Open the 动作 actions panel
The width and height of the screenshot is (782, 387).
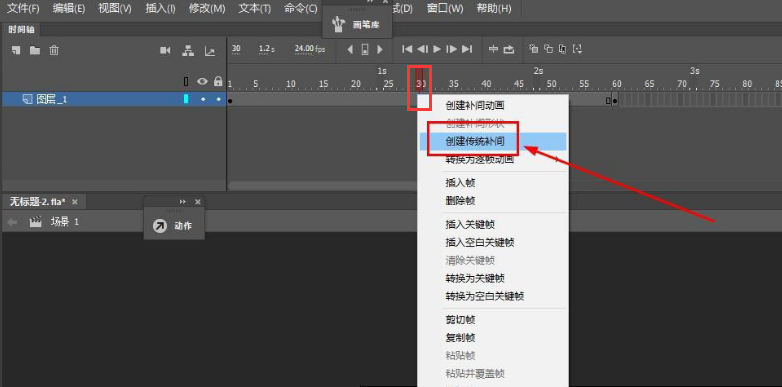click(174, 226)
